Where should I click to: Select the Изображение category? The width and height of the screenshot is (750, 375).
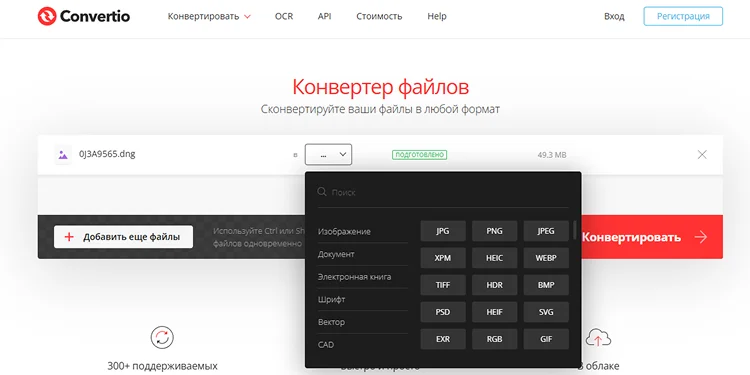pos(344,232)
